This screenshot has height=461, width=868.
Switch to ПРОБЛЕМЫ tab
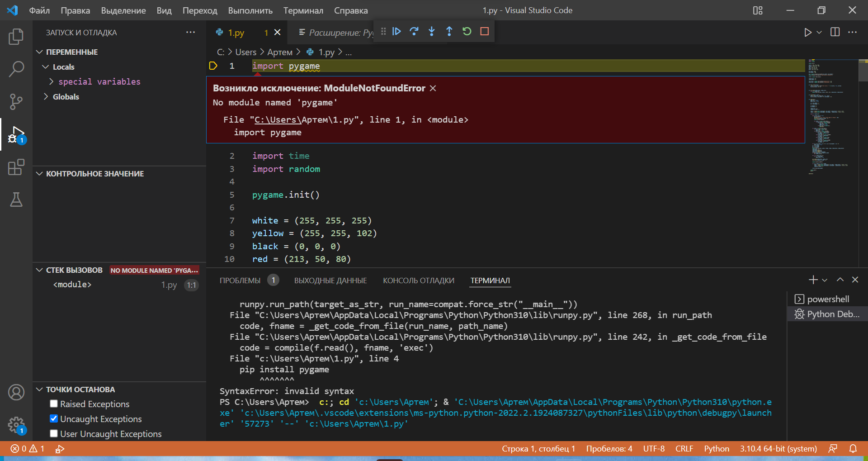click(240, 280)
